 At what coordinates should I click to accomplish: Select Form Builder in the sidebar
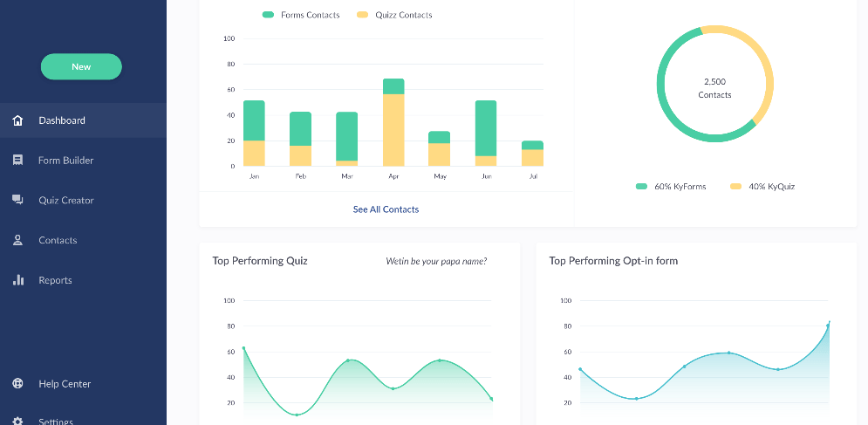tap(65, 161)
